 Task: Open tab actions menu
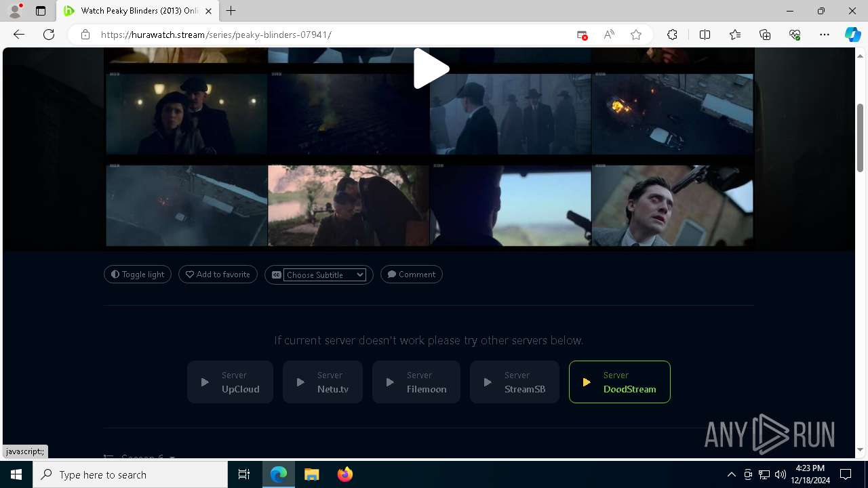click(x=41, y=11)
